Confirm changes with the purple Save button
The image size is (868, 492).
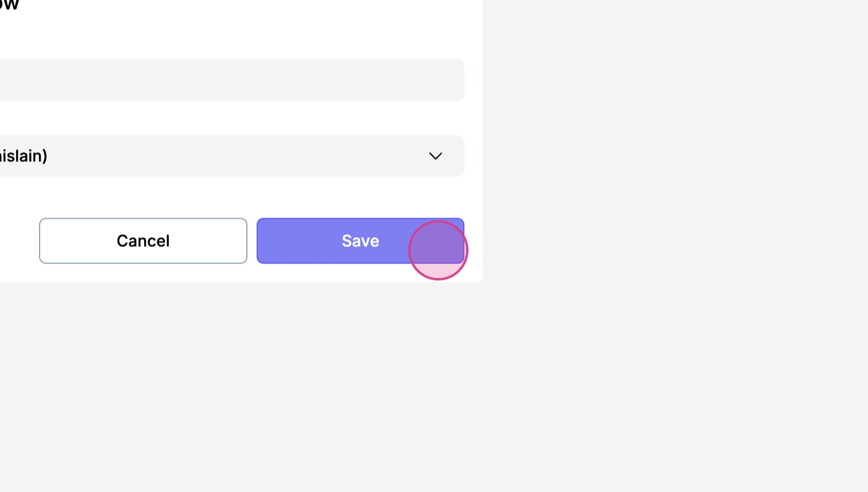[344, 241]
